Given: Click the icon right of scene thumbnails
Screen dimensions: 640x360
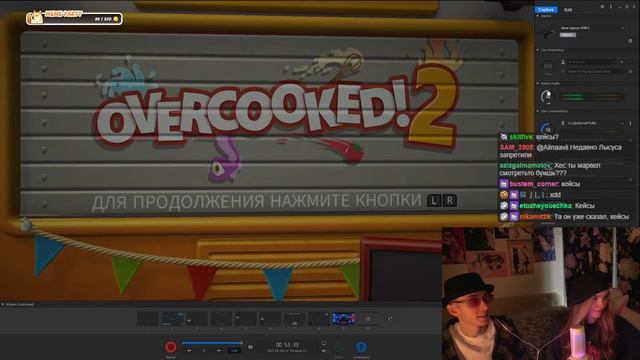Looking at the screenshot, I should (390, 319).
